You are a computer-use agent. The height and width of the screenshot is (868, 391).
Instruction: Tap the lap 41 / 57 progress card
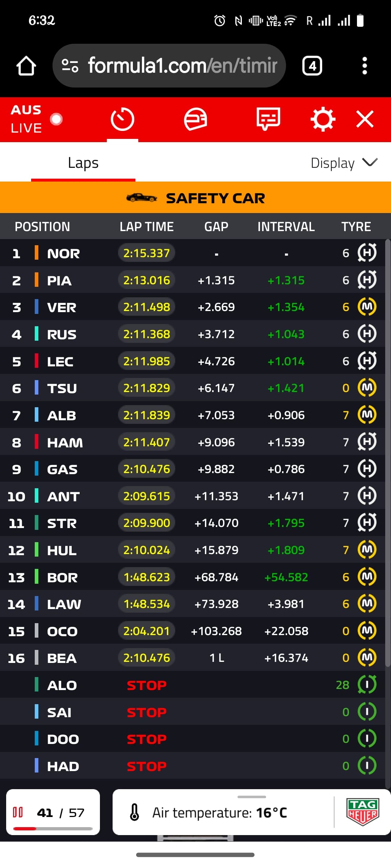[x=53, y=812]
